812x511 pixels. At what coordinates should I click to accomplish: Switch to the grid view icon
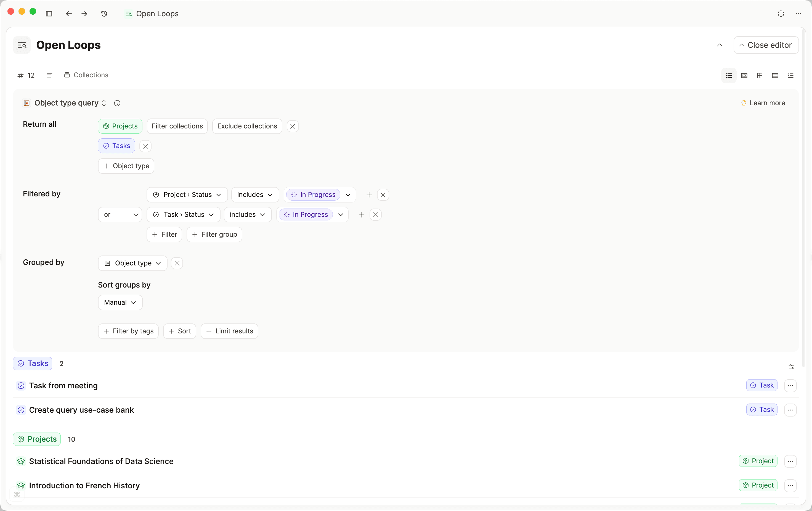pos(760,75)
